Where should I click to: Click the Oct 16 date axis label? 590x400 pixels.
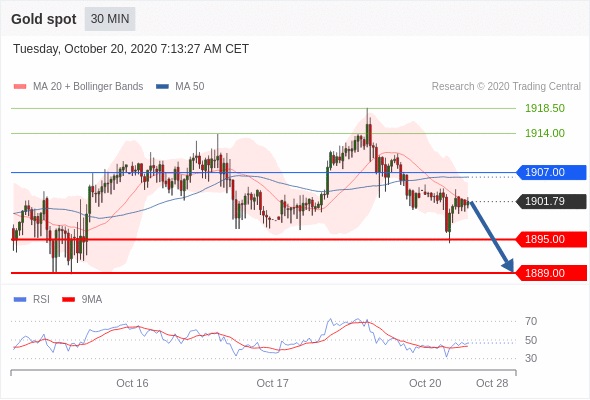point(132,383)
